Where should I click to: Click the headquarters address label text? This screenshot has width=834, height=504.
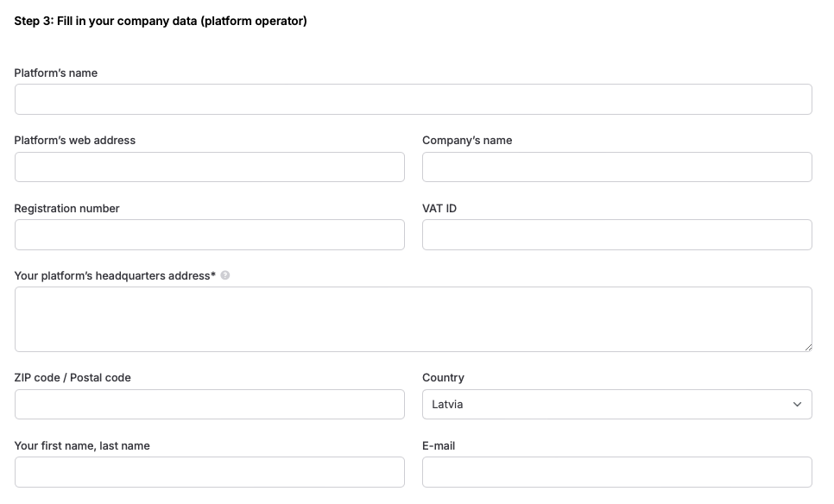coord(115,275)
